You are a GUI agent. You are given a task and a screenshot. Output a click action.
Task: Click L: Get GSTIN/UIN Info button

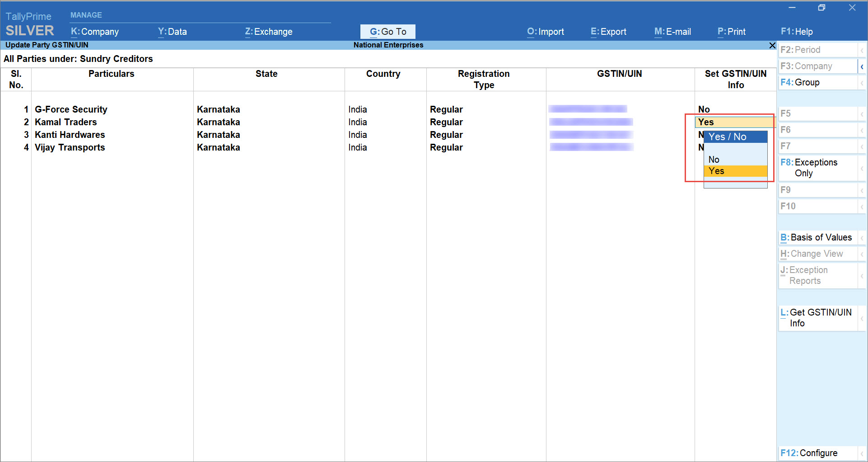point(818,318)
